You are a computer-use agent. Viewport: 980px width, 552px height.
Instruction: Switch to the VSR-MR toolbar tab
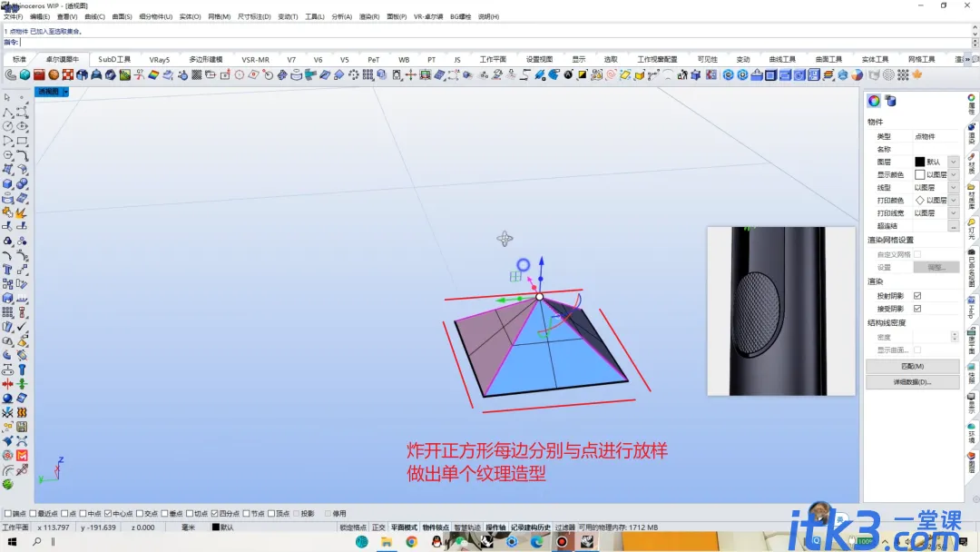pyautogui.click(x=256, y=59)
